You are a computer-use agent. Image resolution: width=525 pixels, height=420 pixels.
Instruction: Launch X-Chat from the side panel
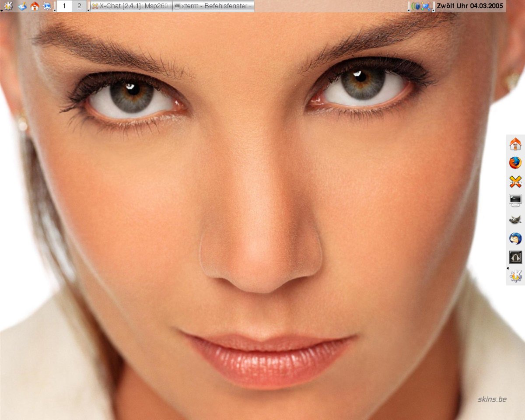[515, 182]
